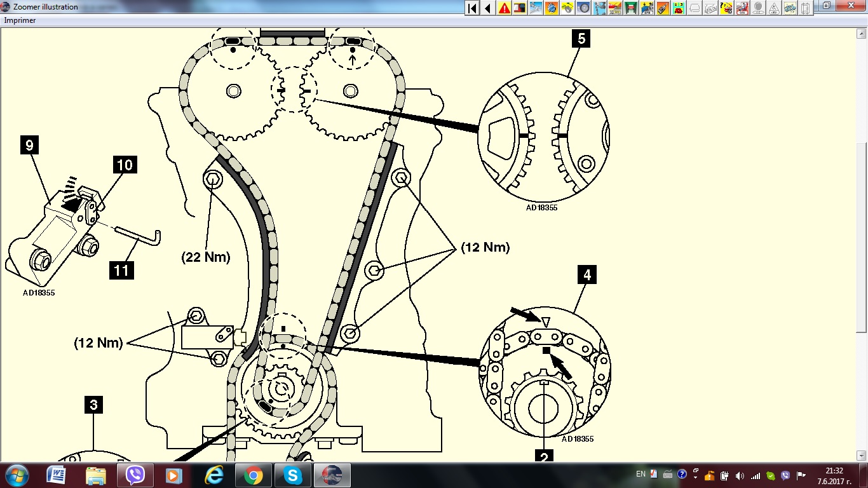Viewport: 868px width, 488px height.
Task: Click the blue car on yellow icon
Action: 647,8
